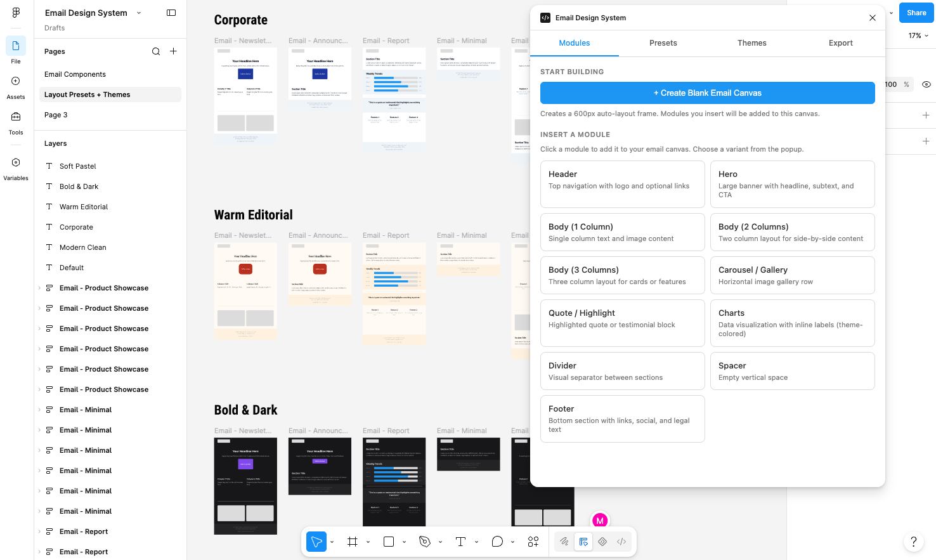Close the Email Design System plugin
The height and width of the screenshot is (560, 936).
873,18
